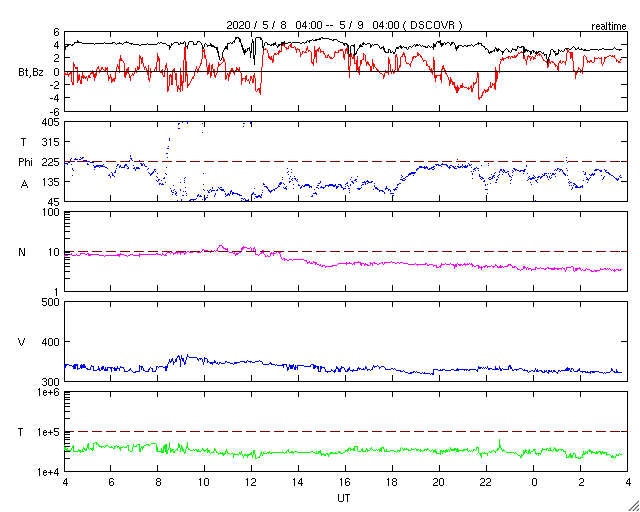Click the '6' hour label on the UT axis
Viewport: 640px width, 512px height.
pyautogui.click(x=111, y=481)
